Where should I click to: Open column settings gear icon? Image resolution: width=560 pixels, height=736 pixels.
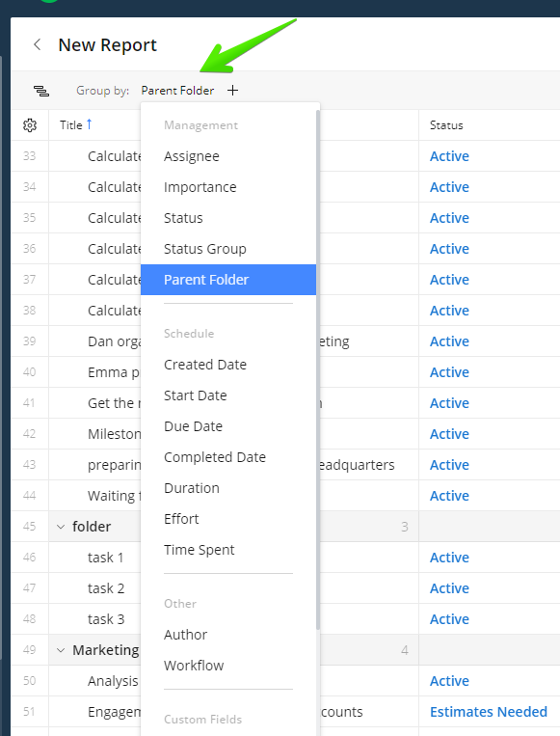[x=30, y=125]
